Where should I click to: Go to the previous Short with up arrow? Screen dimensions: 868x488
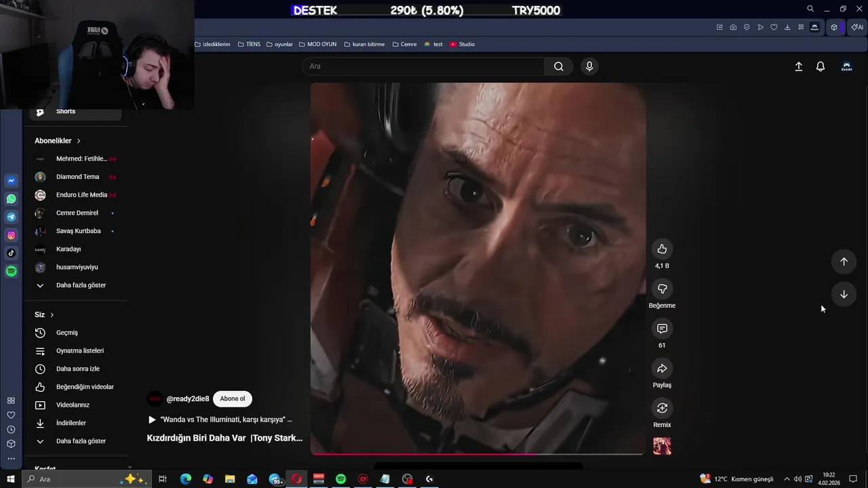[x=844, y=262]
